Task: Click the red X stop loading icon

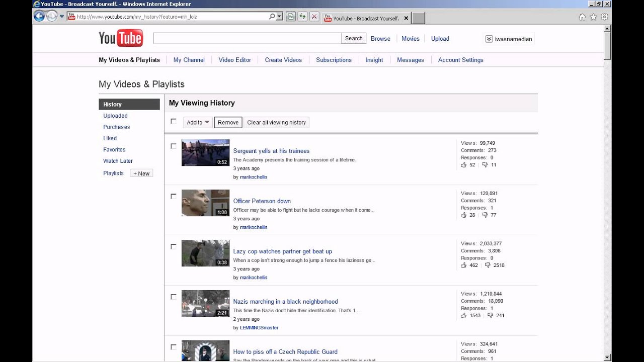Action: coord(314,17)
